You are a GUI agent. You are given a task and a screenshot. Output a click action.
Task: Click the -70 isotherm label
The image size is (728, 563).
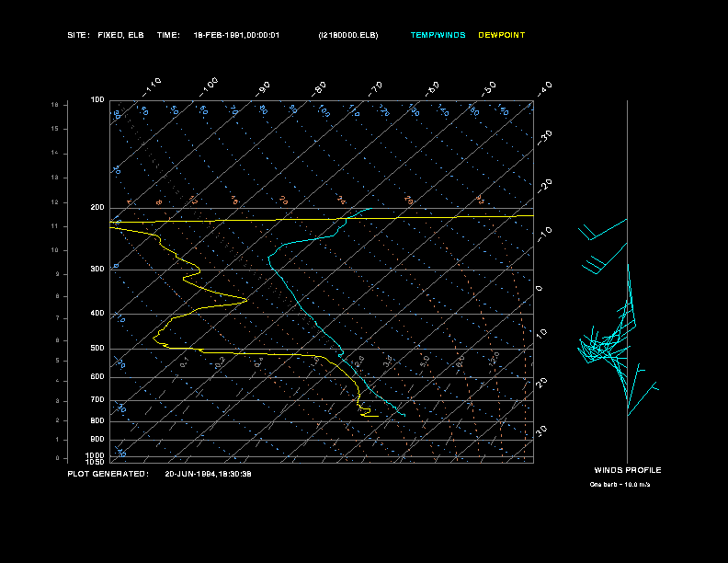point(375,89)
